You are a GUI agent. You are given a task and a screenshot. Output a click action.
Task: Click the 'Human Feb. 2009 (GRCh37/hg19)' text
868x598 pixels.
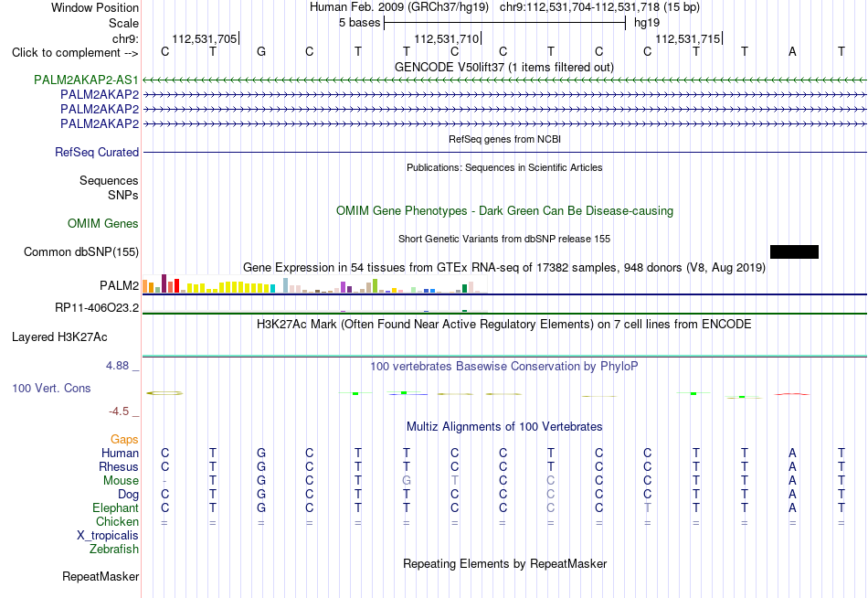pyautogui.click(x=399, y=7)
